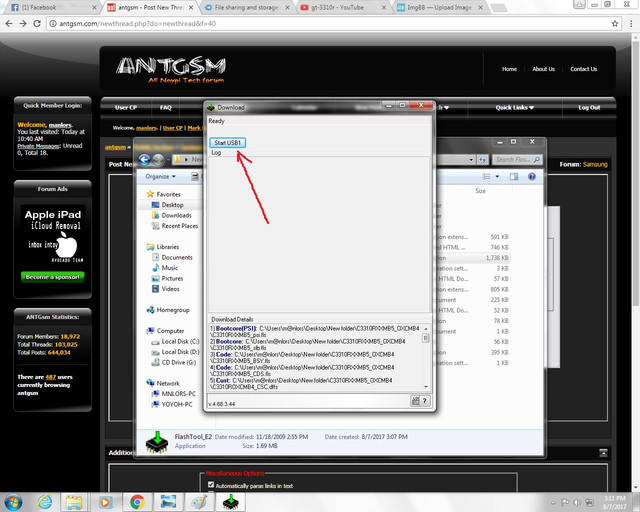Image resolution: width=640 pixels, height=512 pixels.
Task: Switch to the gt-3310r YouTube tab
Action: (x=343, y=7)
